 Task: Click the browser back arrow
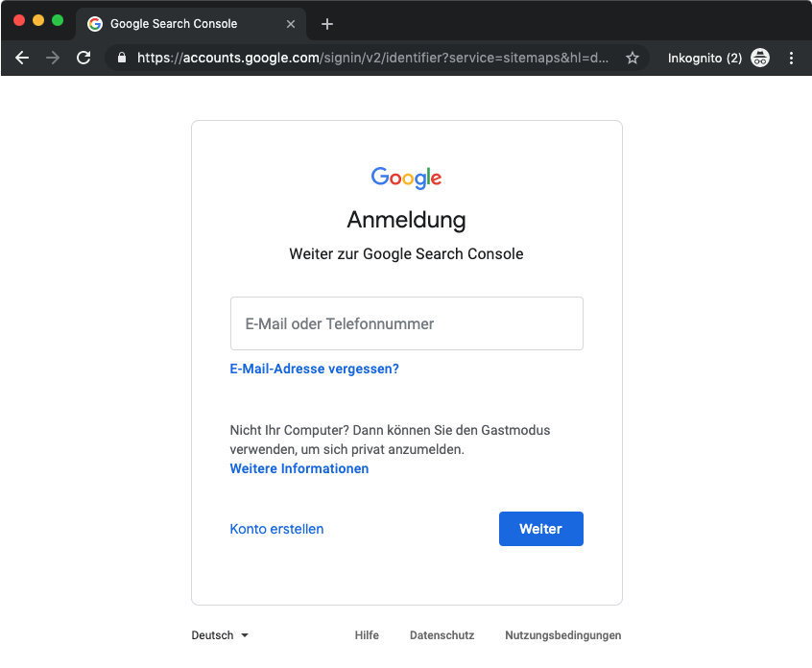pos(22,58)
